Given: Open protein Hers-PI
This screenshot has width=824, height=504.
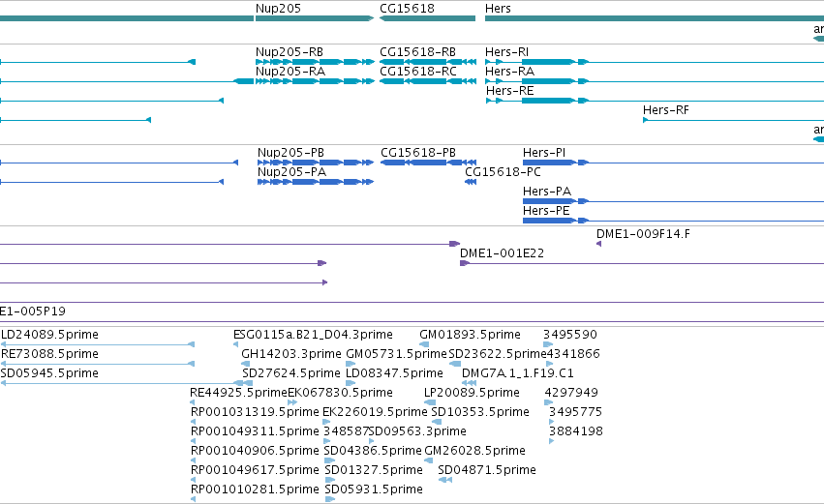Looking at the screenshot, I should tap(544, 153).
